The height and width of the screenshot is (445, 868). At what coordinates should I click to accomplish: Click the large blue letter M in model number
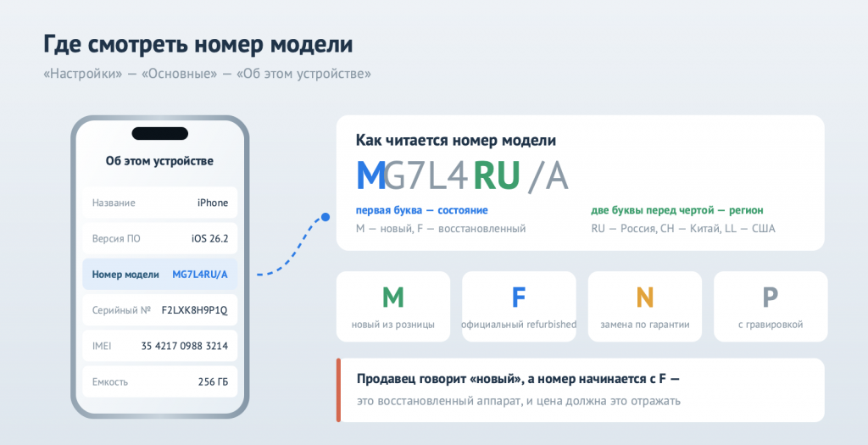370,175
